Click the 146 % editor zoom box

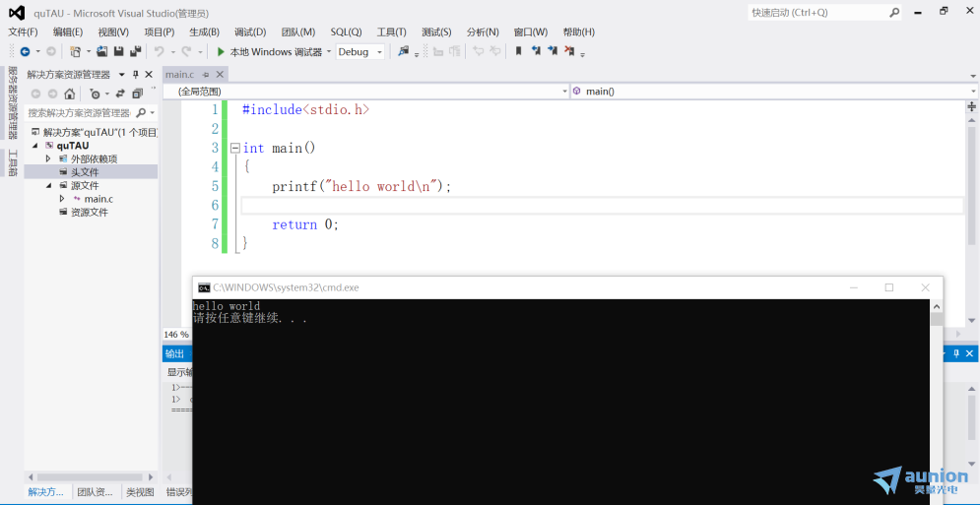tap(176, 335)
